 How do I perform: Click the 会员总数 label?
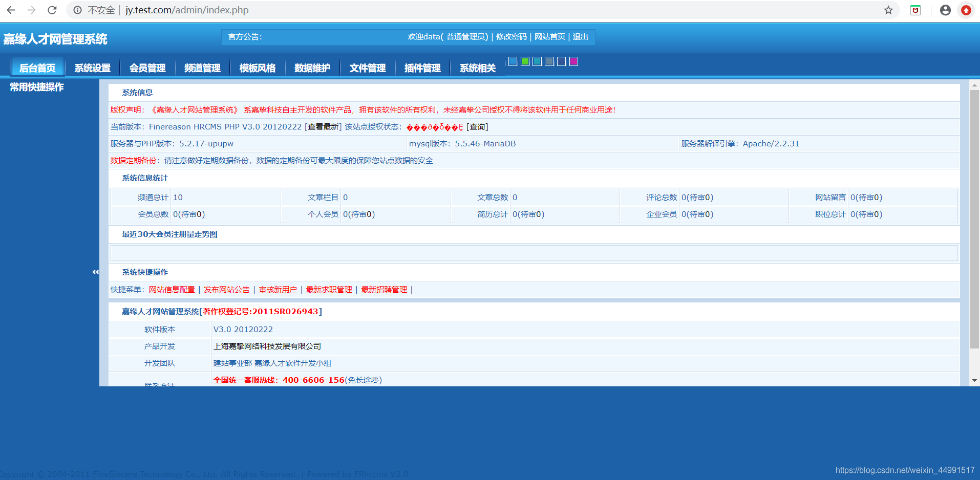click(x=153, y=214)
